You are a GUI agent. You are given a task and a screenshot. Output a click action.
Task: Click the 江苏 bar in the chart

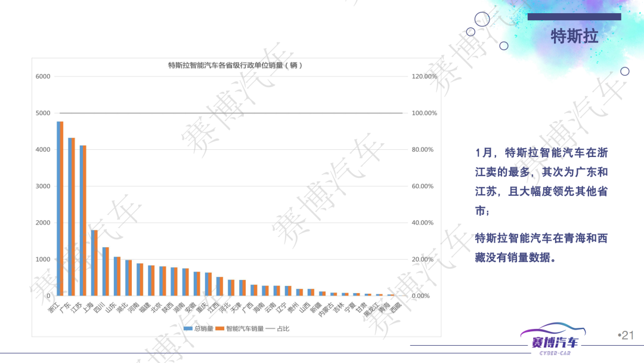83,220
